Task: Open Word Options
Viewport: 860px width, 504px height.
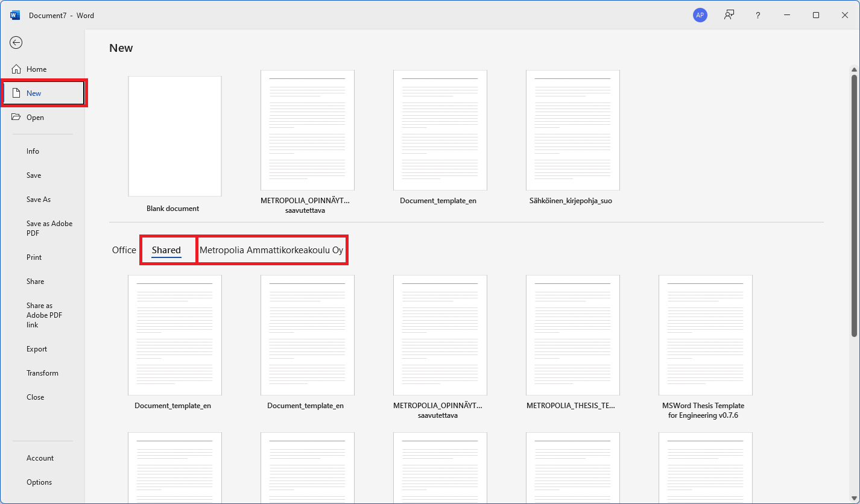Action: 42,482
